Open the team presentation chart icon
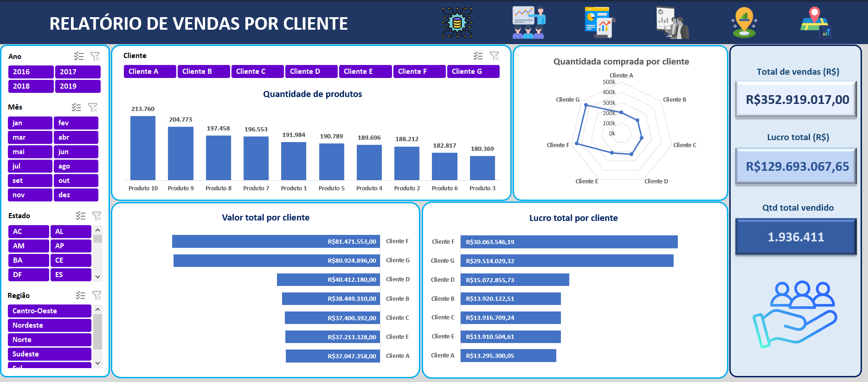Viewport: 868px width, 382px height. 528,22
